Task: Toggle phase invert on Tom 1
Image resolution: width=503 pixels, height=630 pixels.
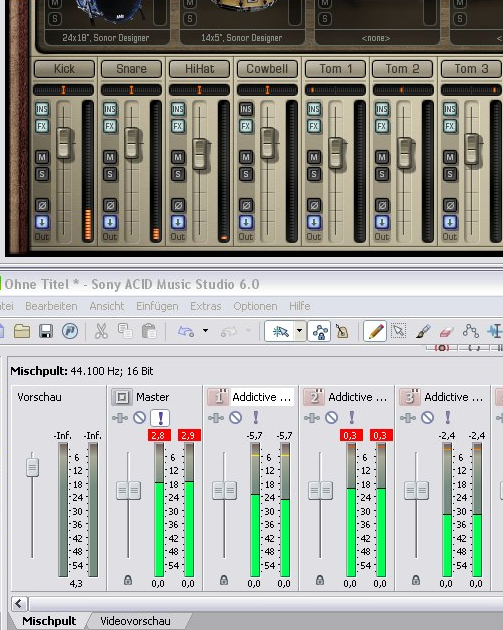Action: [314, 205]
